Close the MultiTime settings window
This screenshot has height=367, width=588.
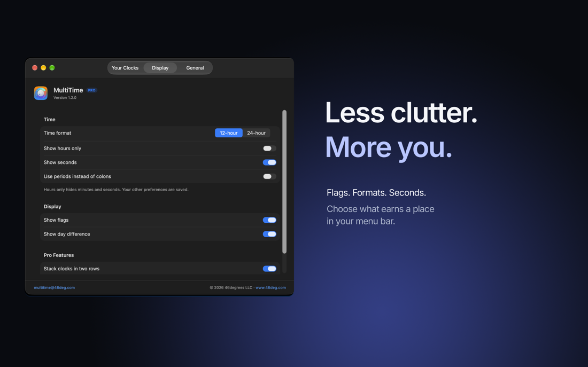coord(35,68)
